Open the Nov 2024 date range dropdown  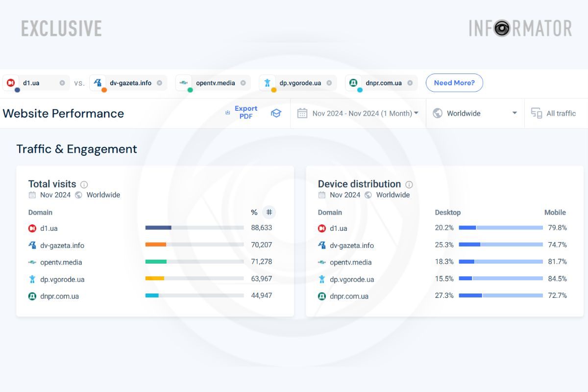(358, 113)
